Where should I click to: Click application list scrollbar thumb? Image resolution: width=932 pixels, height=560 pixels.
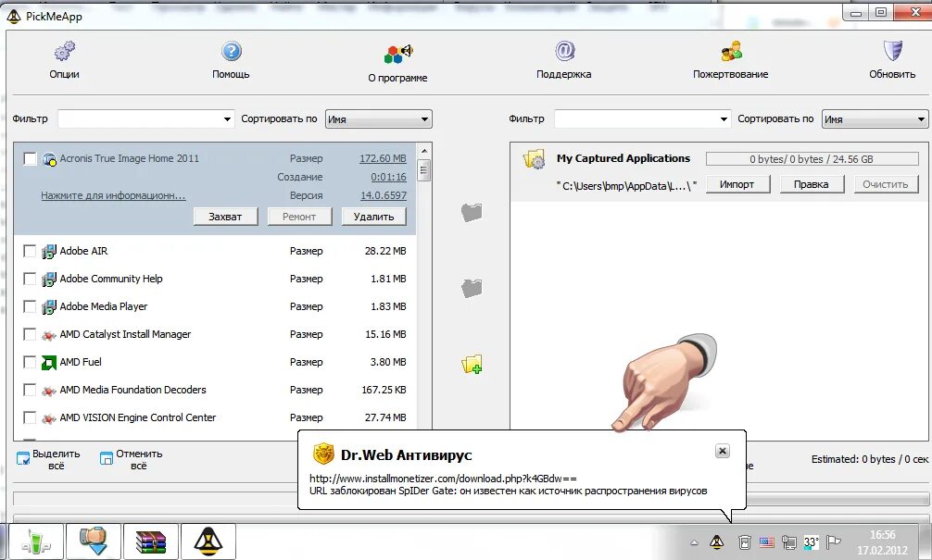423,170
